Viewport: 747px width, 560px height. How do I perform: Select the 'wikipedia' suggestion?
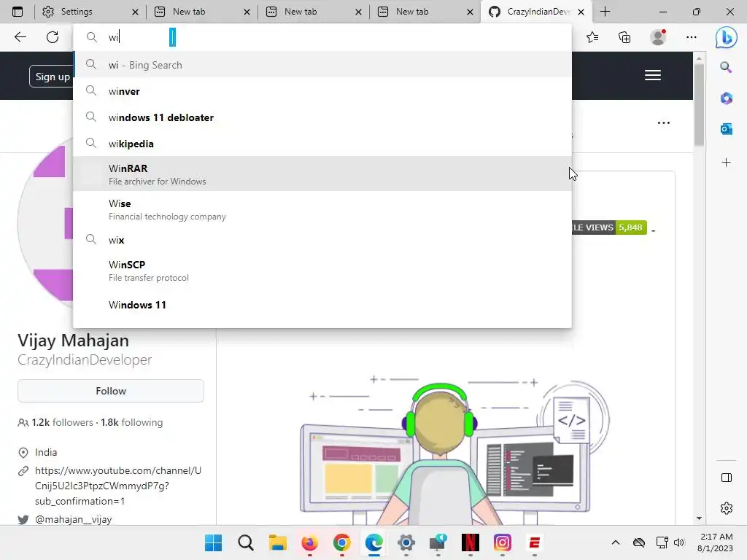pyautogui.click(x=322, y=144)
